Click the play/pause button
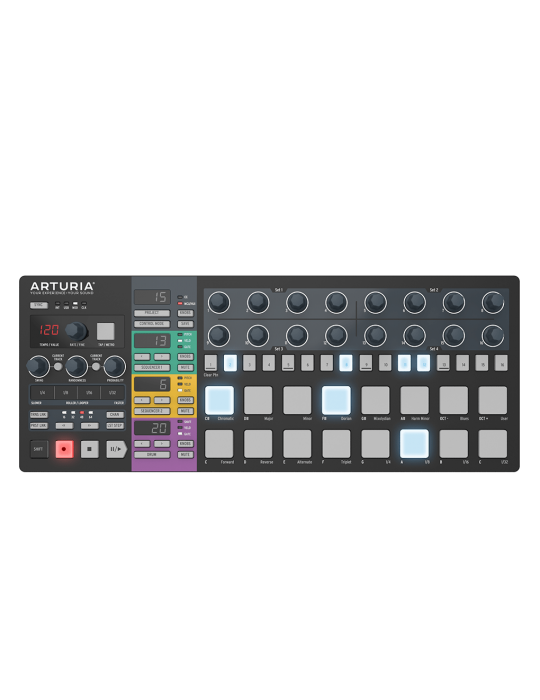The width and height of the screenshot is (540, 700). 116,449
